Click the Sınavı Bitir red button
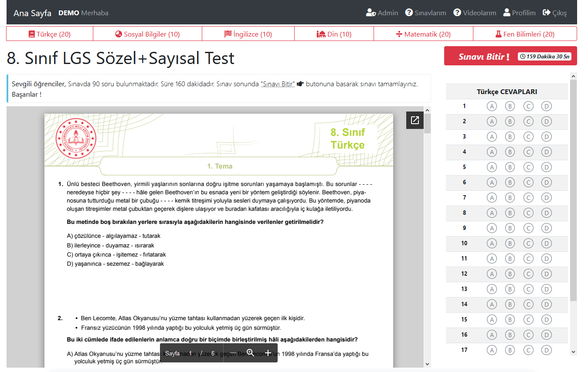The width and height of the screenshot is (588, 372). coord(510,56)
